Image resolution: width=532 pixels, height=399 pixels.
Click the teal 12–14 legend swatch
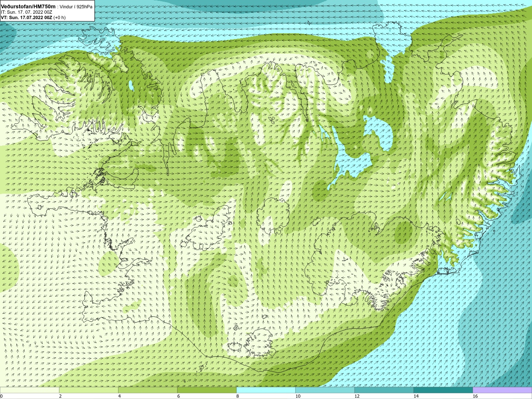pos(384,390)
